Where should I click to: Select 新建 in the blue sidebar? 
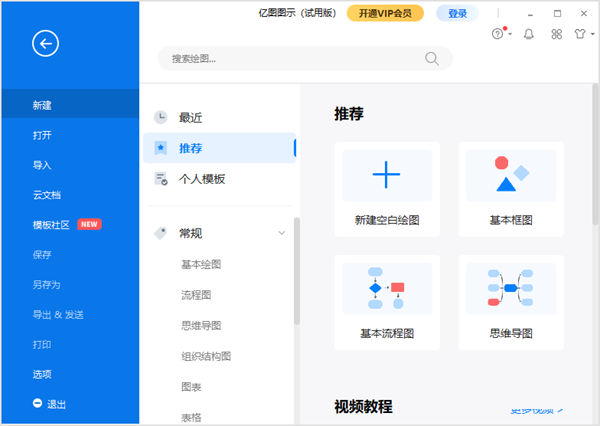70,105
